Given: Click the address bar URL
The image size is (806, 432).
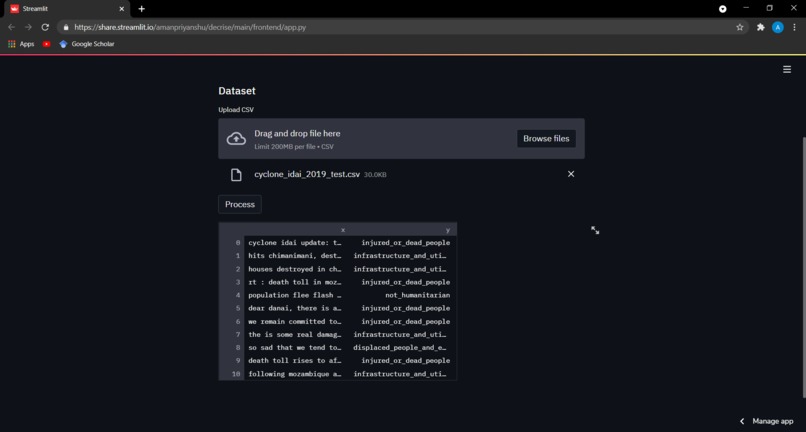Looking at the screenshot, I should pos(190,27).
